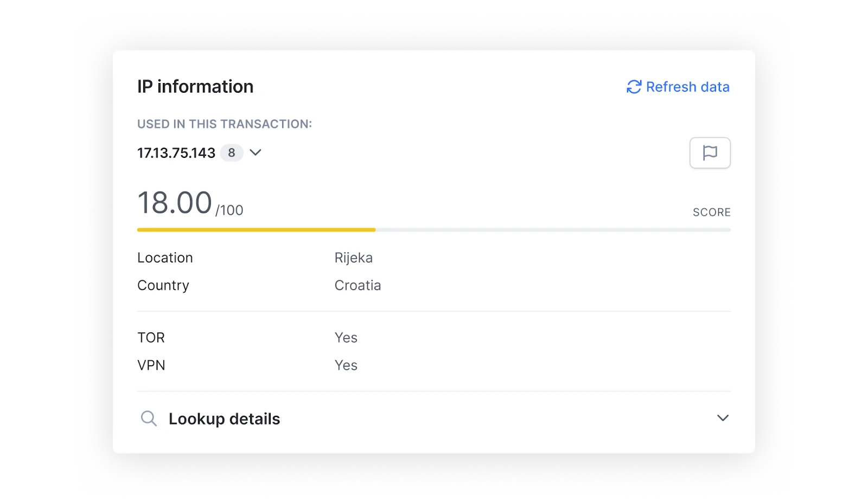Click the yellow score progress bar
The height and width of the screenshot is (502, 868).
point(256,230)
